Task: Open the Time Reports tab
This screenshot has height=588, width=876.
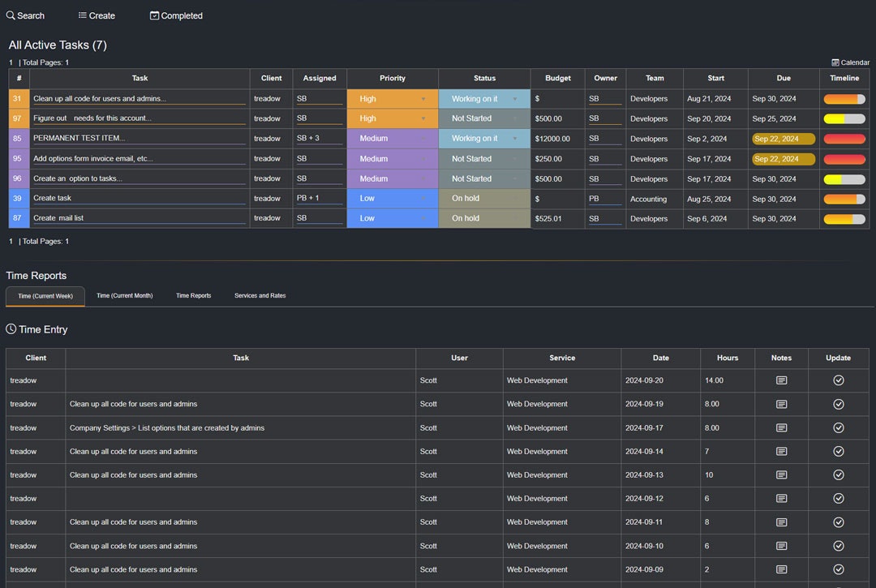Action: (193, 295)
